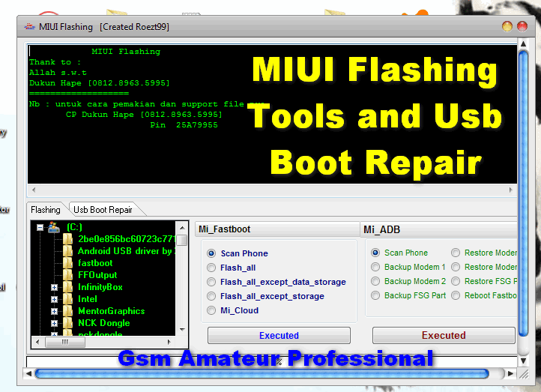Click folder icon beside Intel

(68, 299)
